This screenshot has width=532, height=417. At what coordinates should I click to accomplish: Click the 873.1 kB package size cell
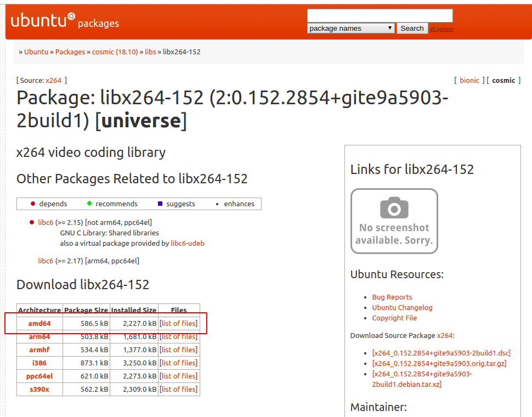[x=87, y=363]
